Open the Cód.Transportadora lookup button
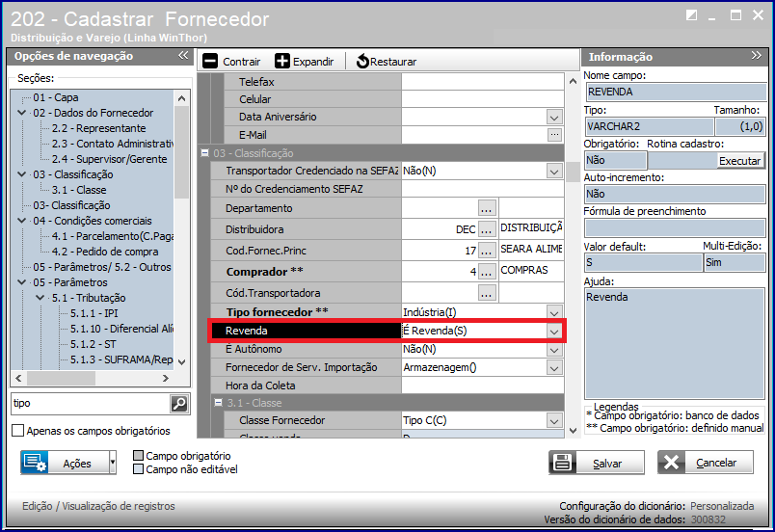Screen dimensions: 775x532 (x=487, y=293)
